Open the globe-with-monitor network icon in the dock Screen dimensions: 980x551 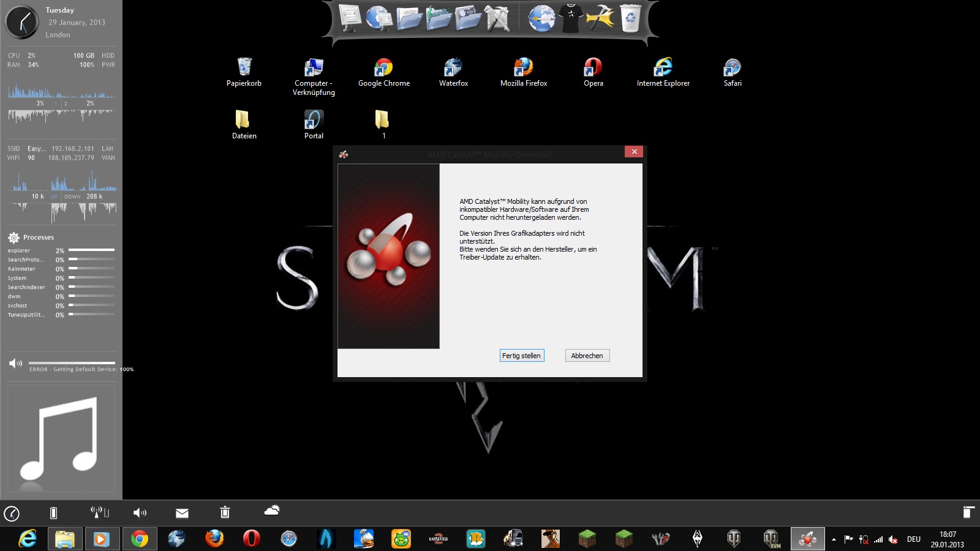coord(379,18)
